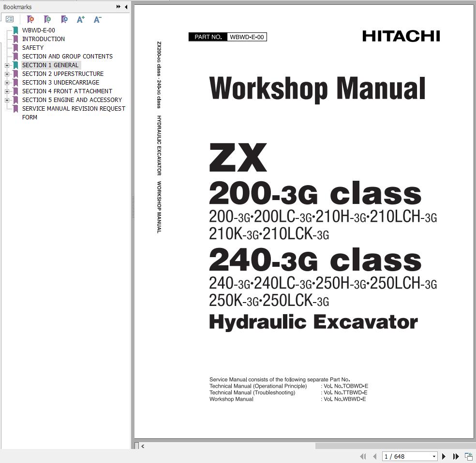The image size is (476, 463).
Task: Go to last page button
Action: 456,456
